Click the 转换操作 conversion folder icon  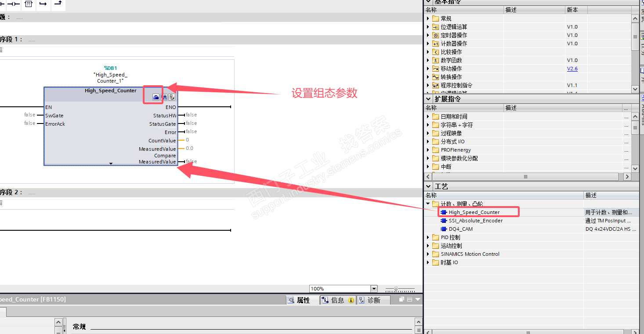(436, 77)
